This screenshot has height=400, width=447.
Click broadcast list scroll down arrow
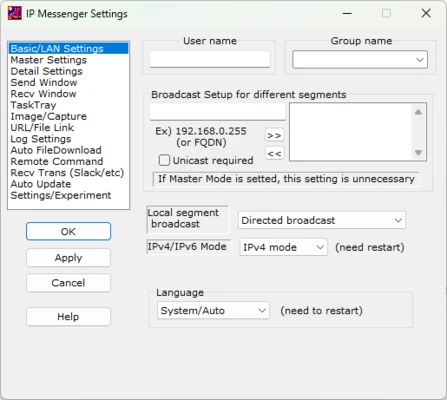pyautogui.click(x=418, y=152)
